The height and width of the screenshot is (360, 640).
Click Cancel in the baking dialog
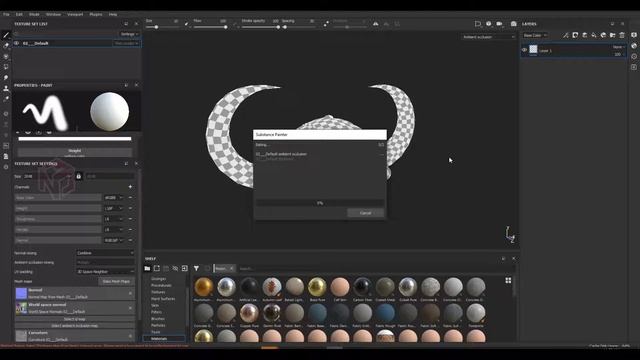(x=366, y=213)
